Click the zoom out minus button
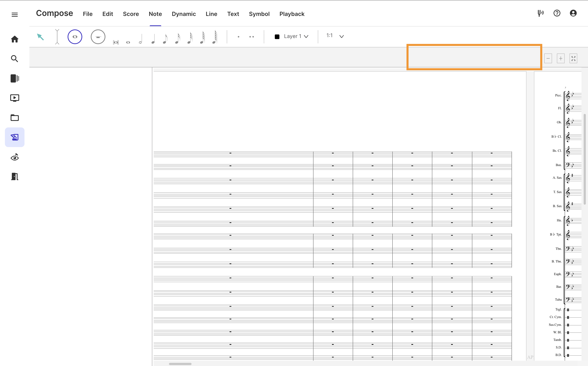 (548, 58)
